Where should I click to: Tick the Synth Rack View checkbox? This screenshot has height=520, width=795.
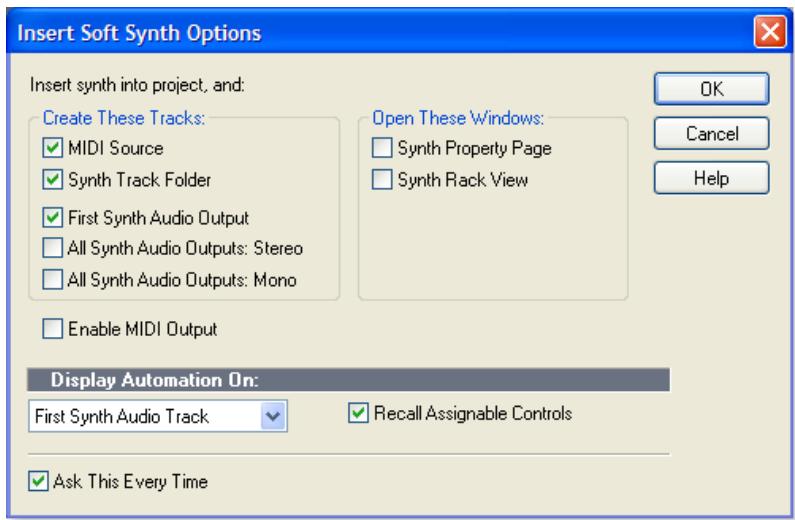[x=380, y=181]
